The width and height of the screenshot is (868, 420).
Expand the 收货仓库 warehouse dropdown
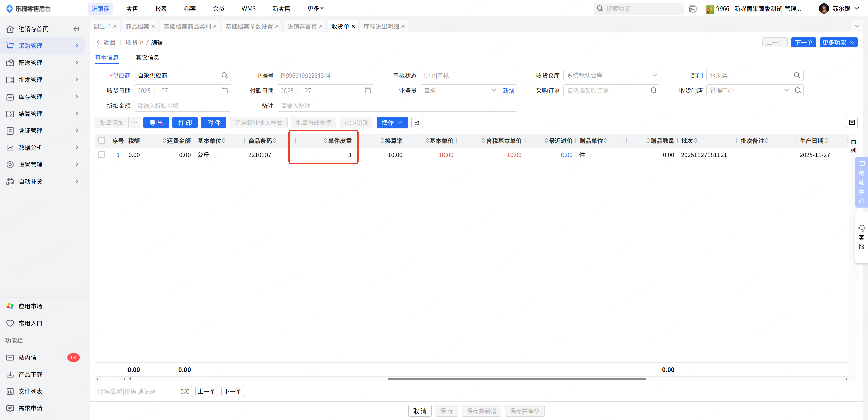[654, 75]
